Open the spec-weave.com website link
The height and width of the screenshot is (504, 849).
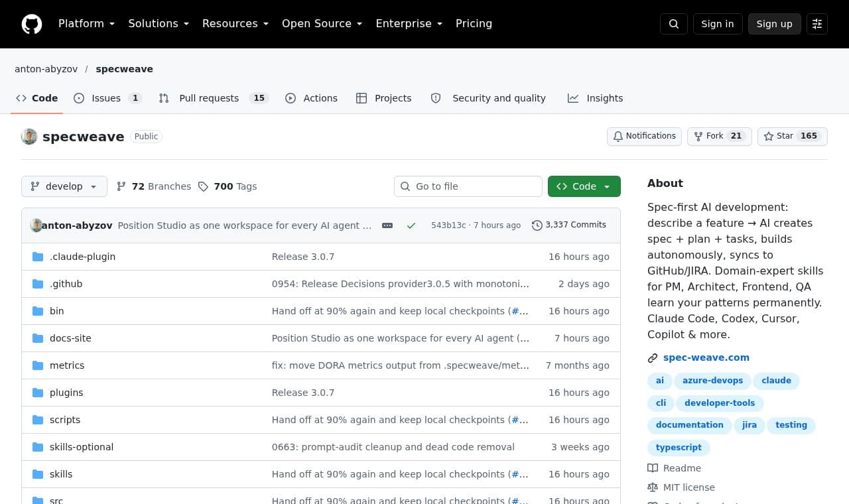pyautogui.click(x=706, y=357)
